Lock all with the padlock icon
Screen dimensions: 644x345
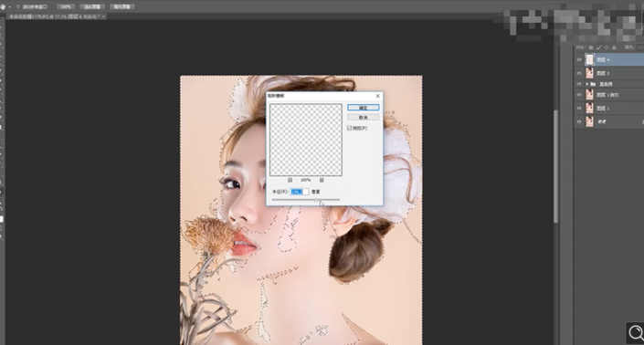point(614,47)
